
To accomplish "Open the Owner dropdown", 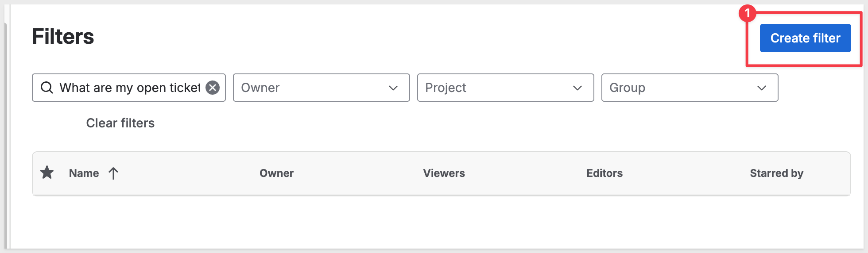I will pyautogui.click(x=314, y=88).
